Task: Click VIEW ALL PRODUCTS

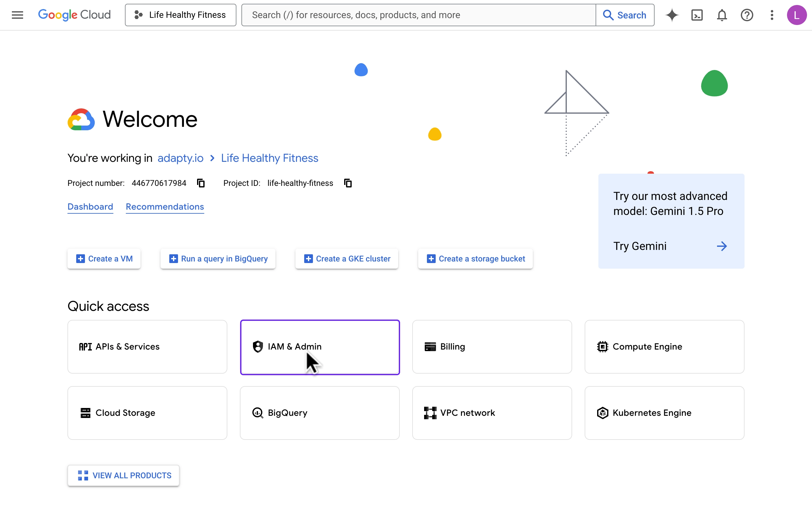Action: click(123, 475)
